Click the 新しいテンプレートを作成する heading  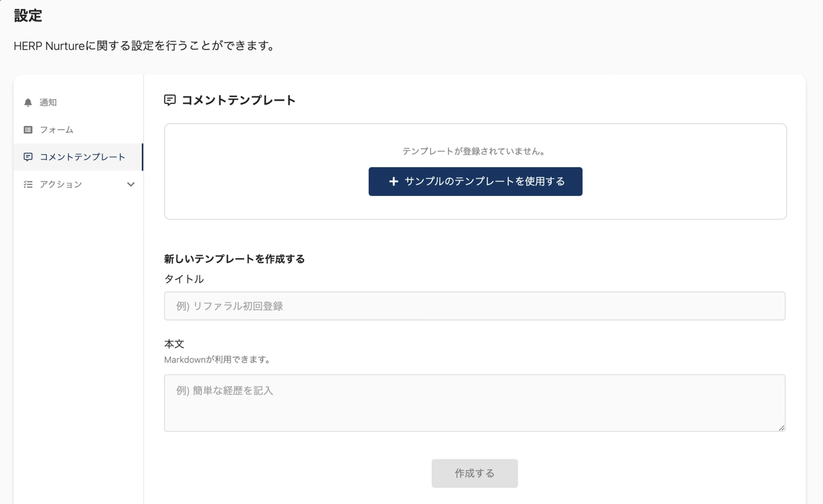(x=234, y=259)
